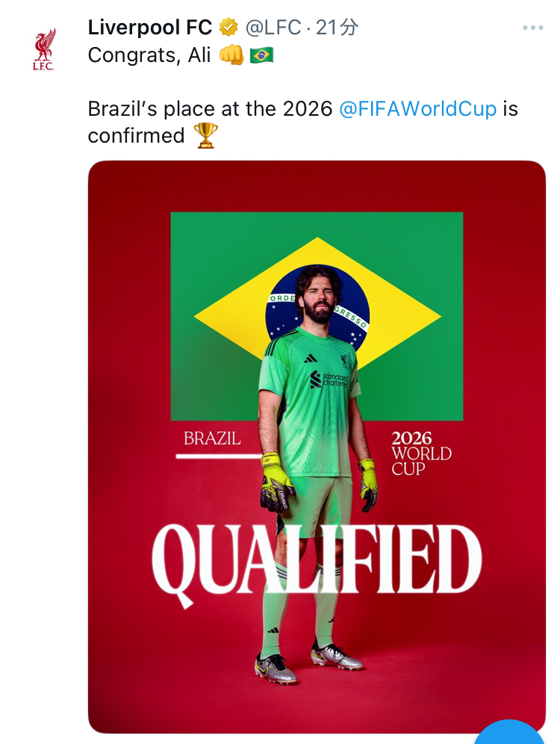Screen dimensions: 560x744
Task: Open the tweet's 21分 timestamp
Action: 336,28
